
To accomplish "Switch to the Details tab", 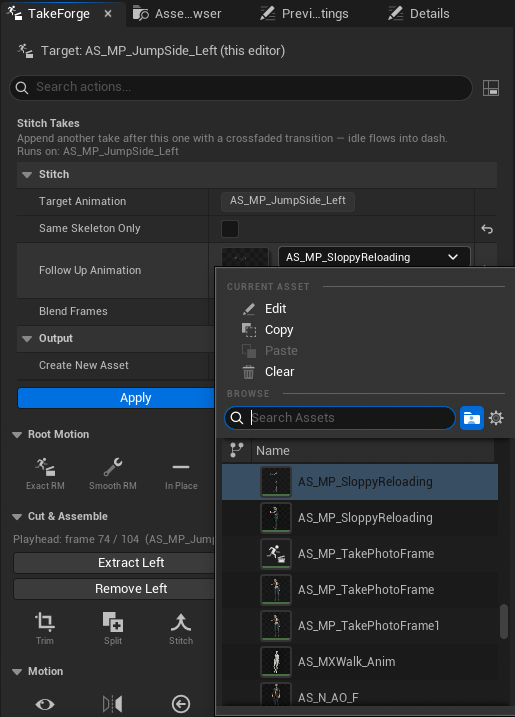I will pos(418,14).
